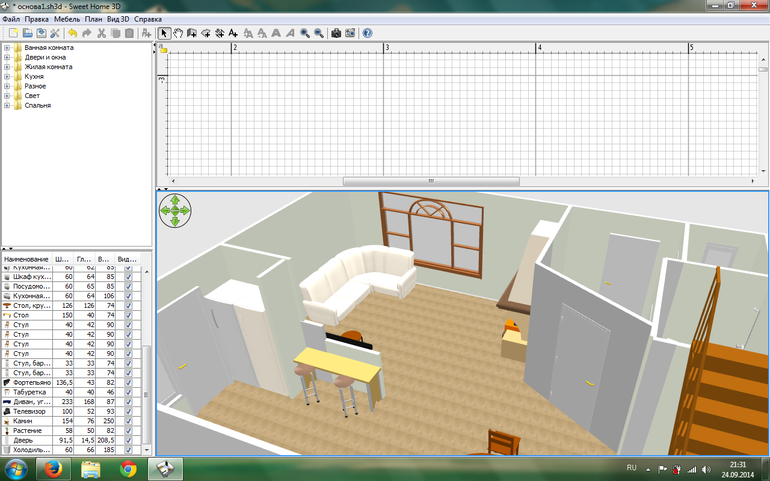The height and width of the screenshot is (481, 770).
Task: Click the Create photo camera icon
Action: (x=336, y=33)
